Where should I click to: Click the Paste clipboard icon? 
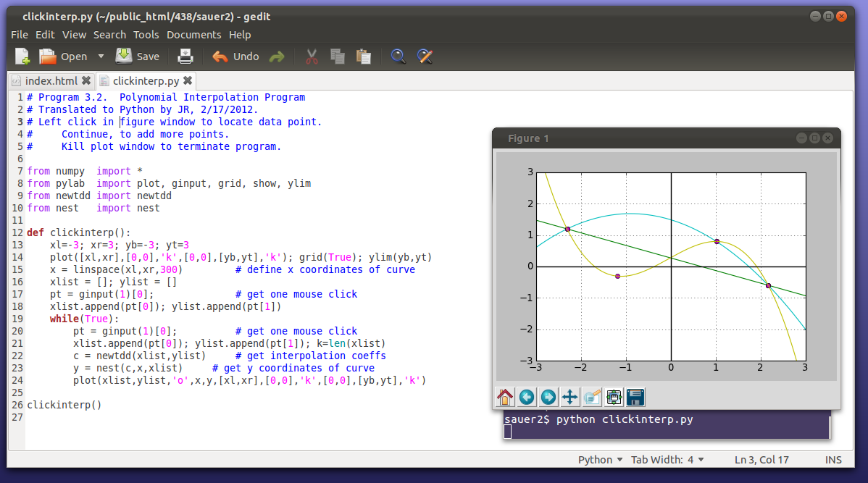point(364,56)
